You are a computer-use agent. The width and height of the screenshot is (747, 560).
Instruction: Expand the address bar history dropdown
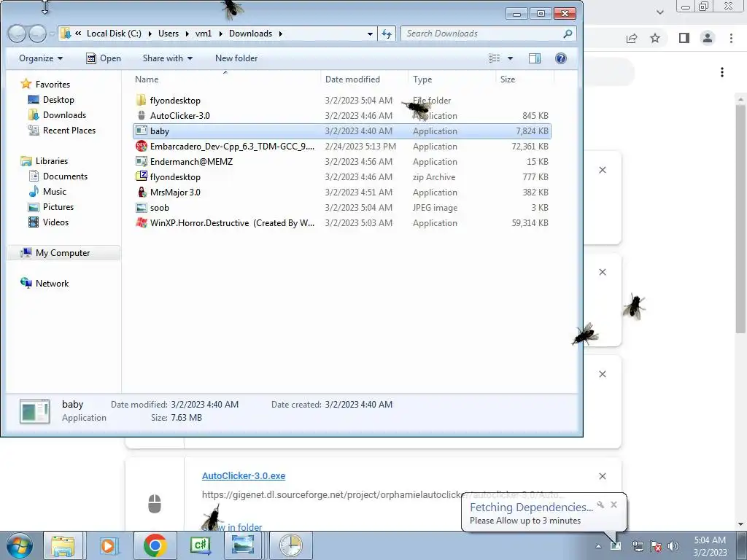[x=370, y=34]
